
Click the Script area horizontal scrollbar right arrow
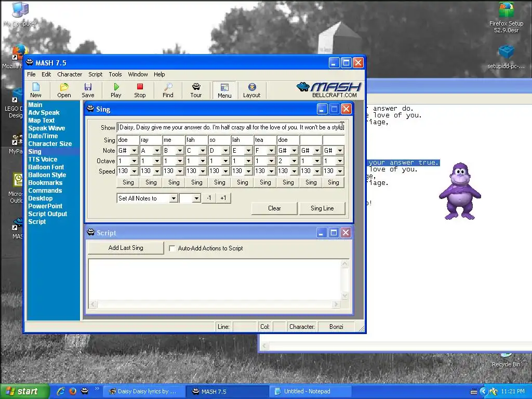[336, 304]
